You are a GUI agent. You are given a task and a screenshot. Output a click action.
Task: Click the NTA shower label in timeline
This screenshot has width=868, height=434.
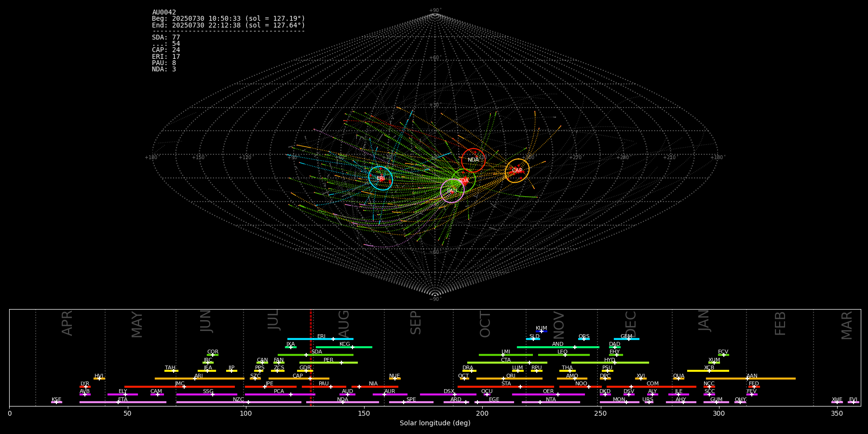551,399
